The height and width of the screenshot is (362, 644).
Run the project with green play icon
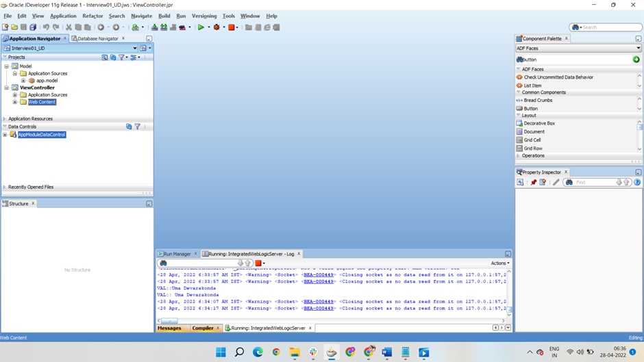click(201, 27)
